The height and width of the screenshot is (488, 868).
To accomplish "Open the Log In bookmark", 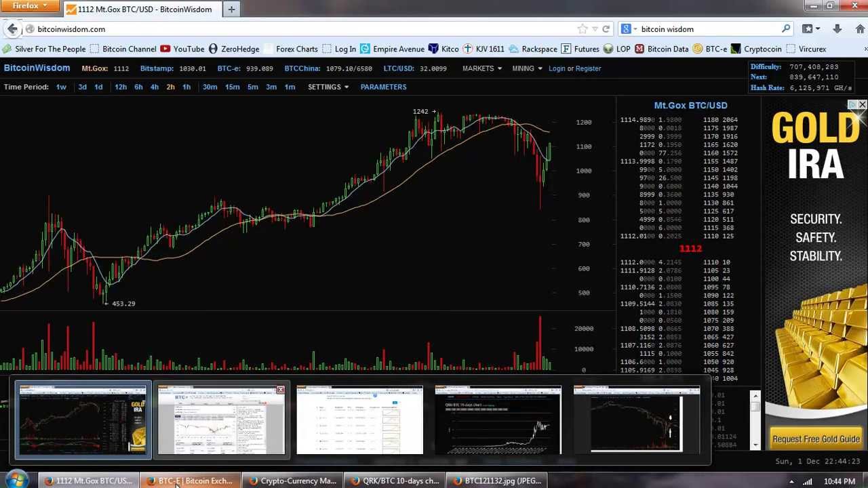I will point(338,49).
